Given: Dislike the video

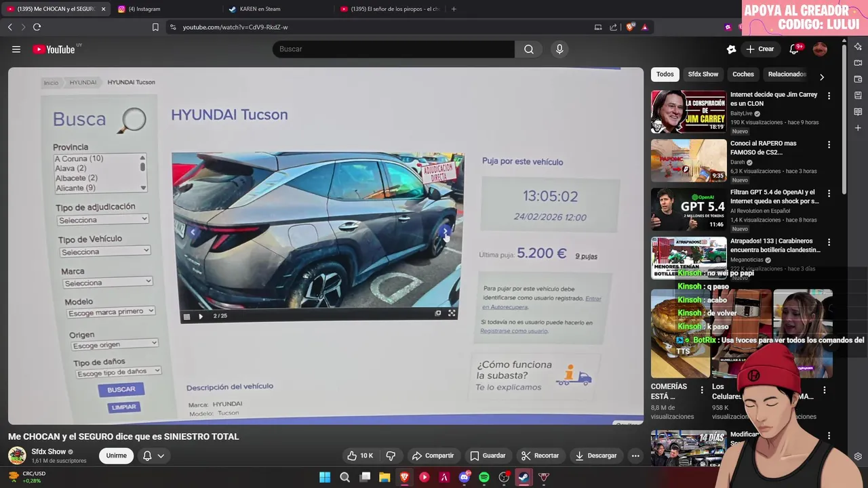Looking at the screenshot, I should 391,455.
